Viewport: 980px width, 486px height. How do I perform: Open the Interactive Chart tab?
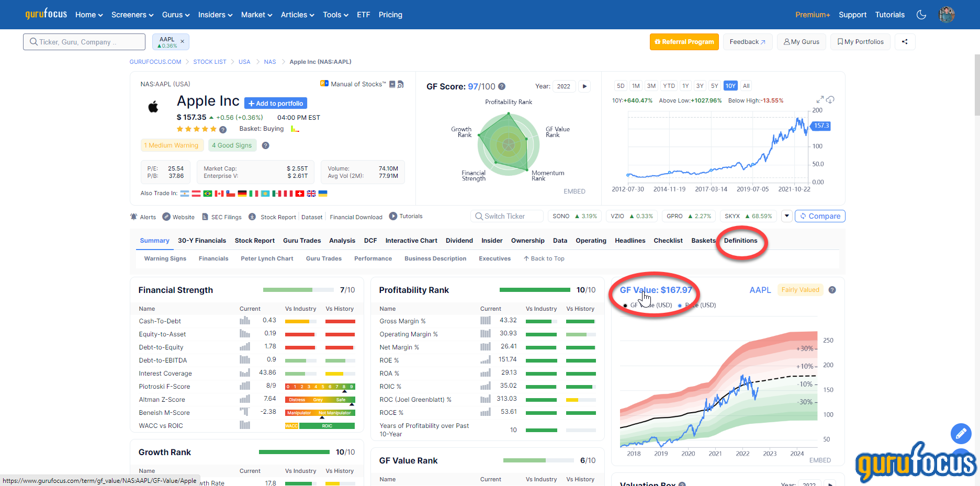click(411, 241)
